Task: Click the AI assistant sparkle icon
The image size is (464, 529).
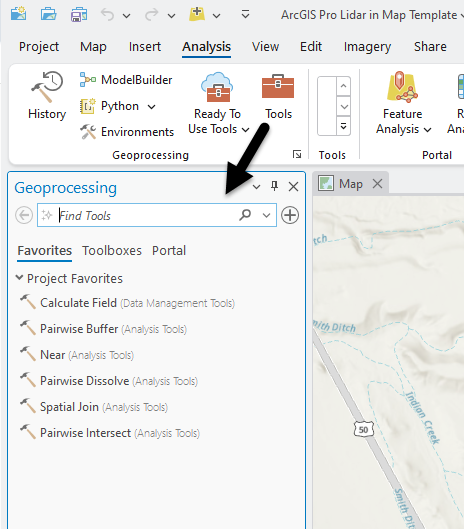Action: (47, 215)
